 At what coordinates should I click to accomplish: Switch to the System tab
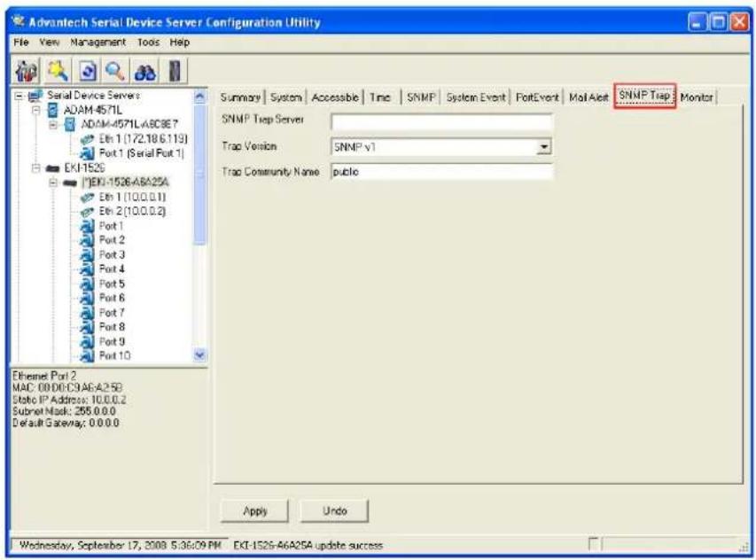click(286, 97)
